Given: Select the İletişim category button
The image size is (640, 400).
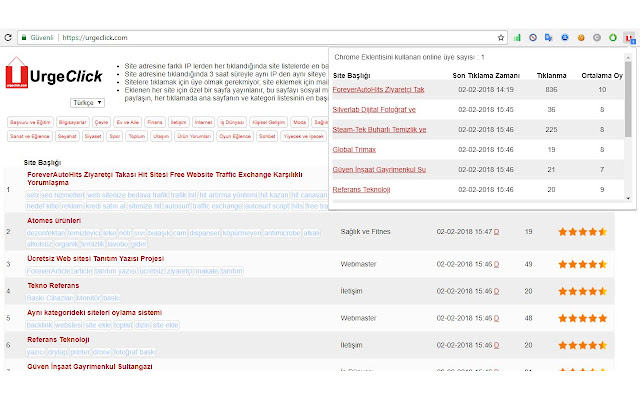Looking at the screenshot, I should tap(178, 122).
